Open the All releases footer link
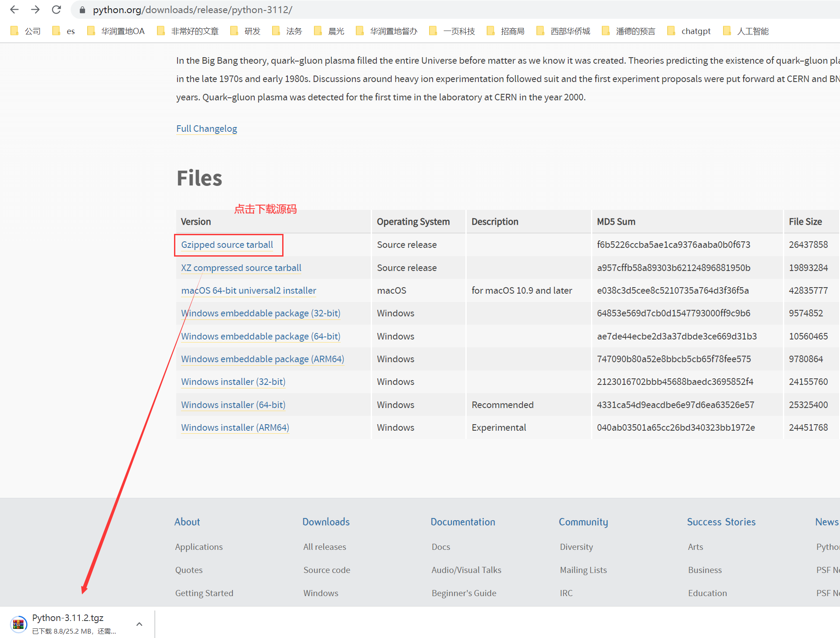Viewport: 840px width, 638px height. coord(324,547)
